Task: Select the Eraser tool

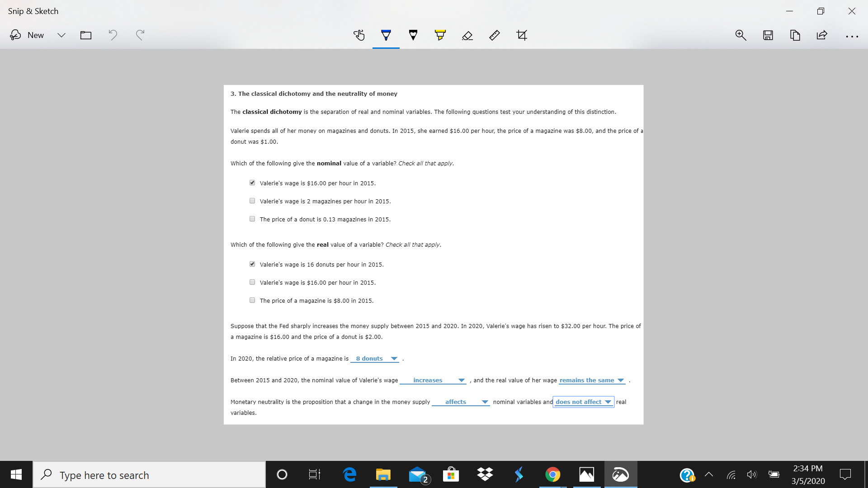Action: click(x=467, y=34)
